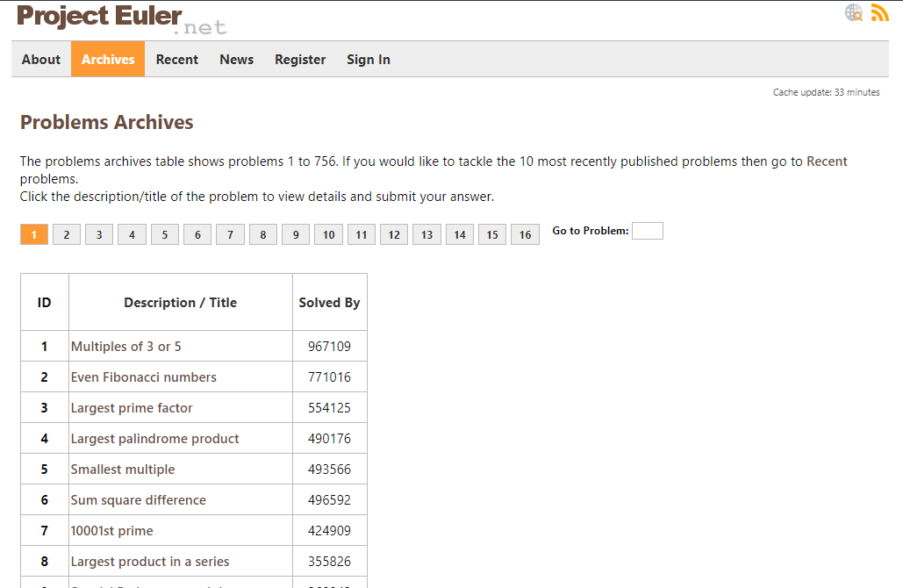This screenshot has height=588, width=903.
Task: Go to pagination page 13
Action: (x=426, y=234)
